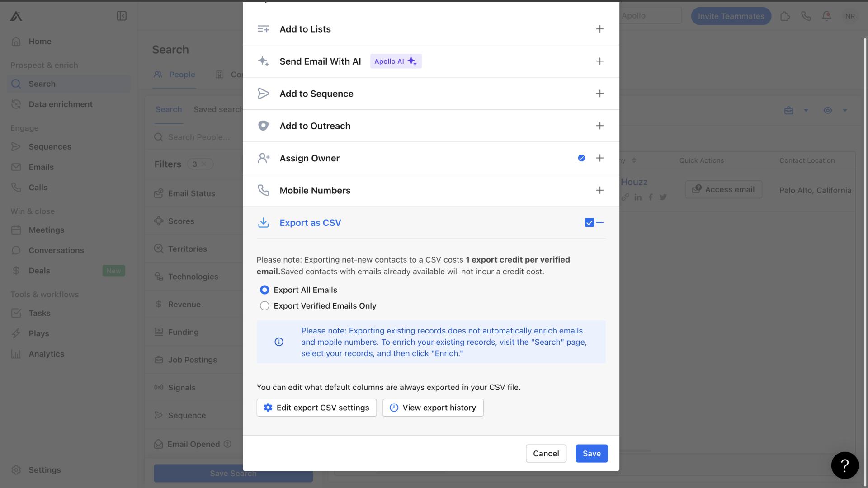Open notifications bell icon

(x=826, y=16)
